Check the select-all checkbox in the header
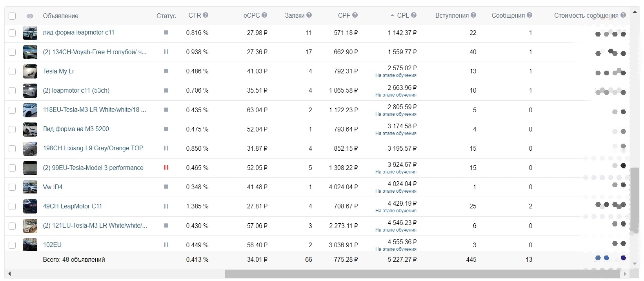Image resolution: width=644 pixels, height=281 pixels. pyautogui.click(x=12, y=16)
